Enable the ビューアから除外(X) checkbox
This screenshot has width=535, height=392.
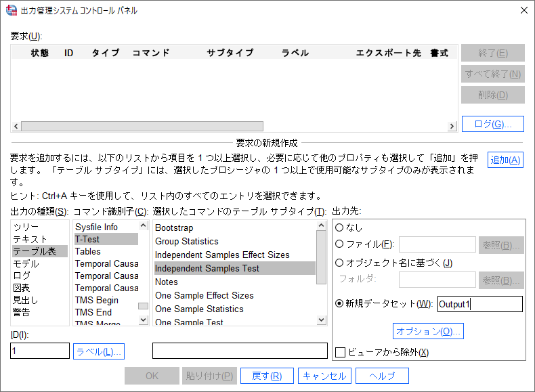tap(340, 352)
